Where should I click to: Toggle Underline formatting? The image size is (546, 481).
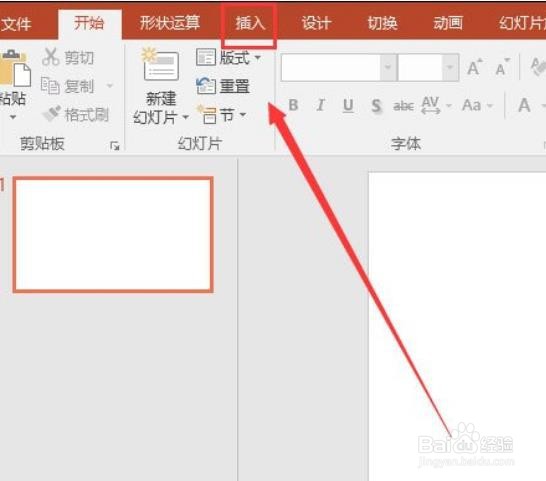tap(348, 106)
